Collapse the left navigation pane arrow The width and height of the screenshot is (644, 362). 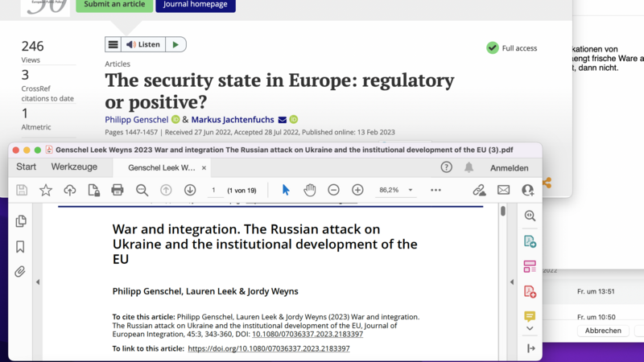(x=38, y=282)
